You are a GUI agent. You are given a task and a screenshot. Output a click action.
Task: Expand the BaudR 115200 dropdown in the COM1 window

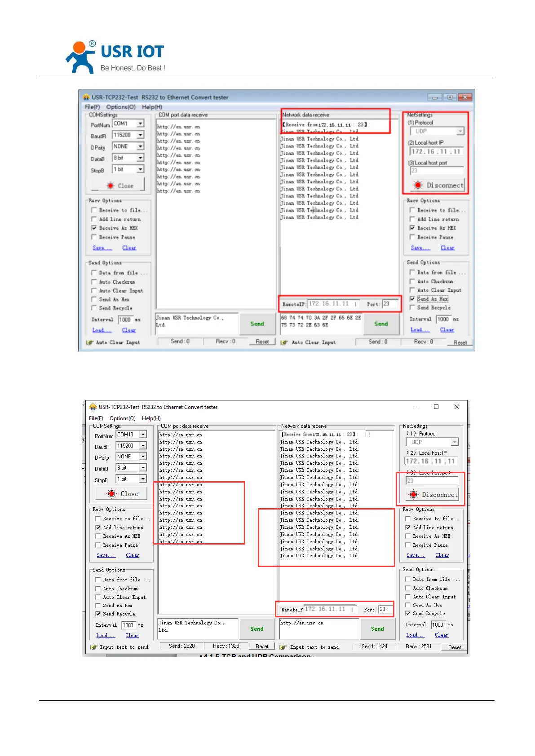(x=141, y=135)
